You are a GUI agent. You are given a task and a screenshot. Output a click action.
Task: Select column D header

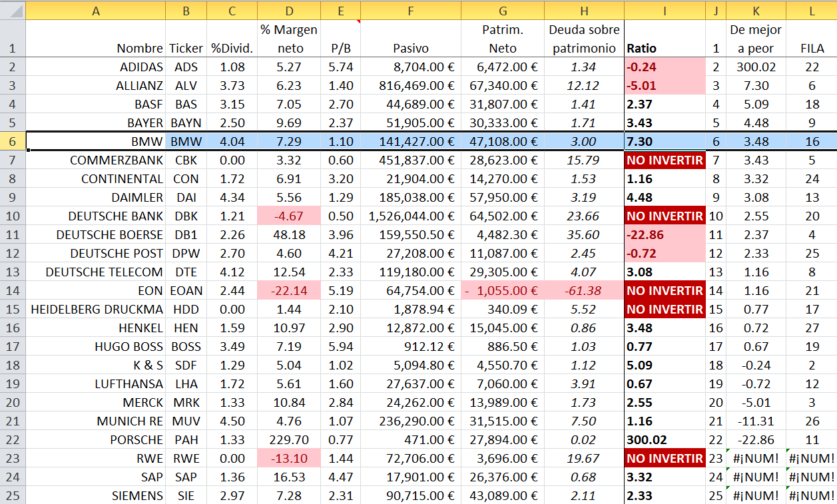(288, 10)
